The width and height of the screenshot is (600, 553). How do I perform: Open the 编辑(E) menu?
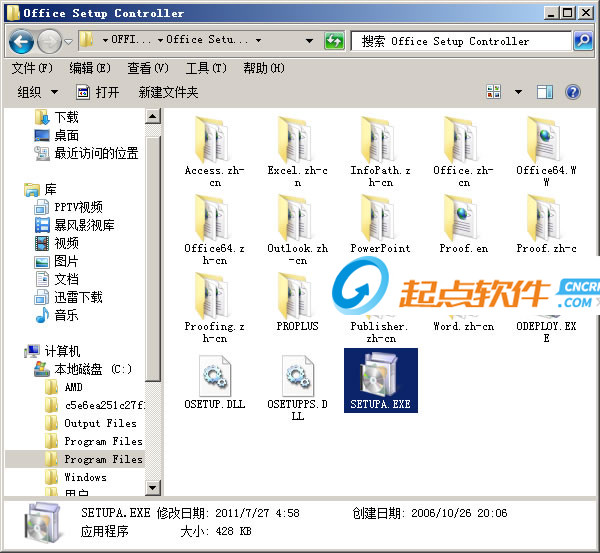(x=90, y=68)
